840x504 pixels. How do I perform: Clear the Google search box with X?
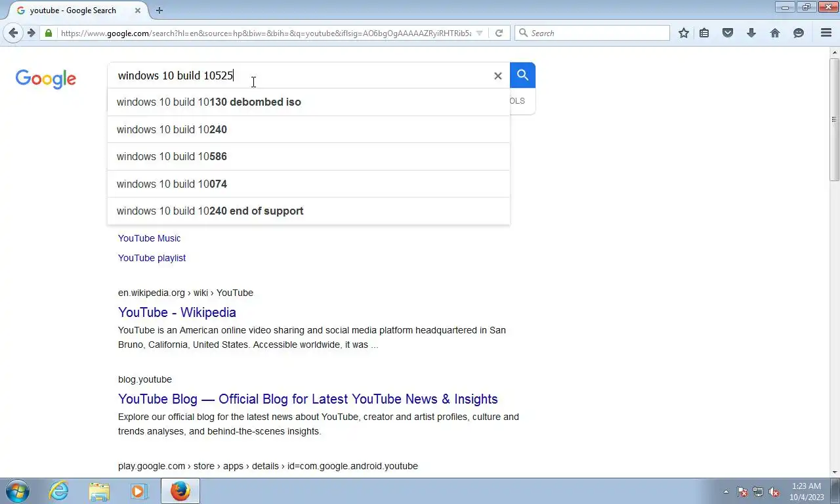coord(497,75)
